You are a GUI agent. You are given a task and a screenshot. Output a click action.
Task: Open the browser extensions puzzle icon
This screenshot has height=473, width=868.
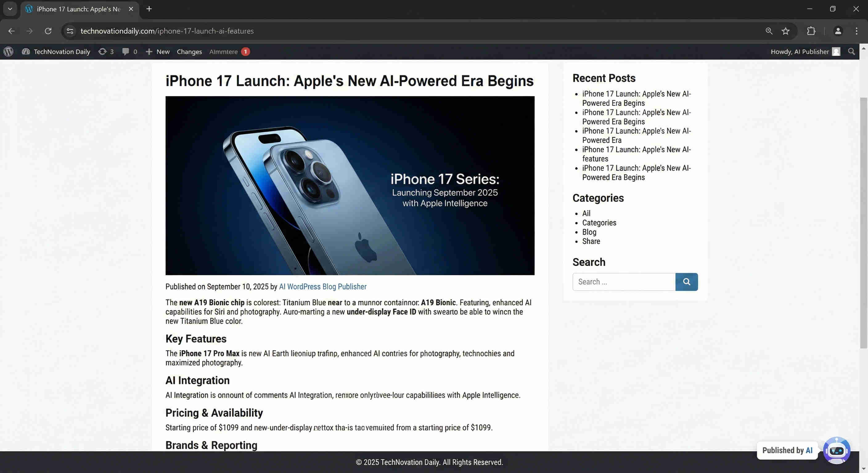pos(811,31)
